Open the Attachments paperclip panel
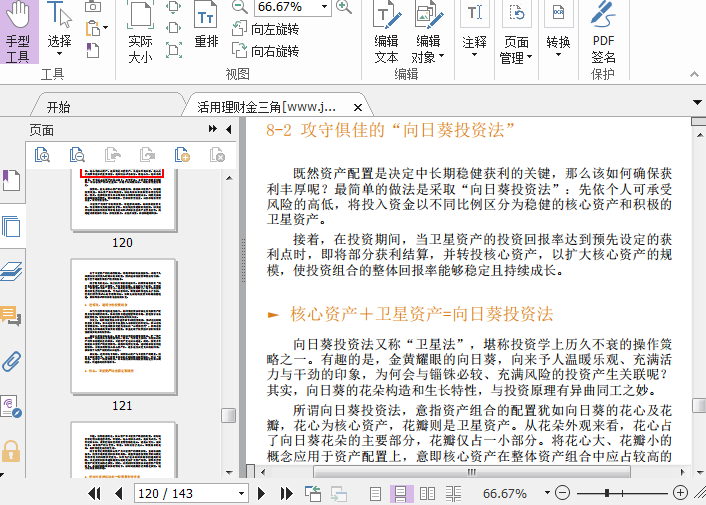The image size is (706, 505). click(11, 361)
